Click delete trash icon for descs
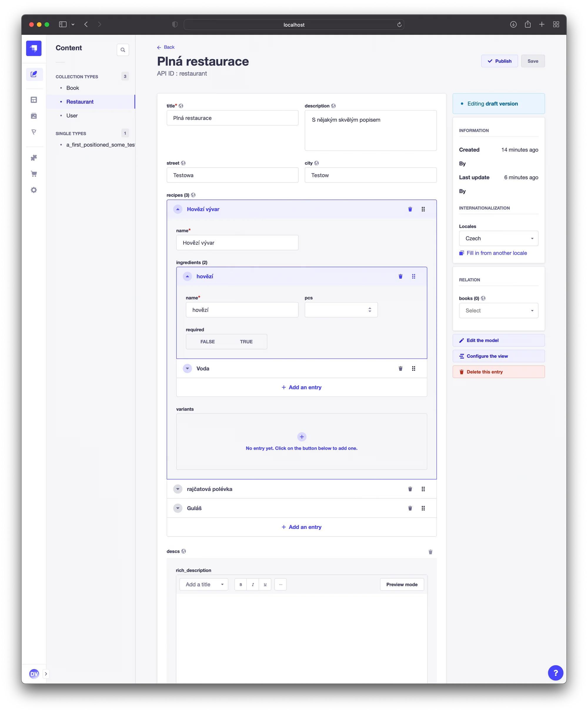The height and width of the screenshot is (712, 588). click(430, 552)
